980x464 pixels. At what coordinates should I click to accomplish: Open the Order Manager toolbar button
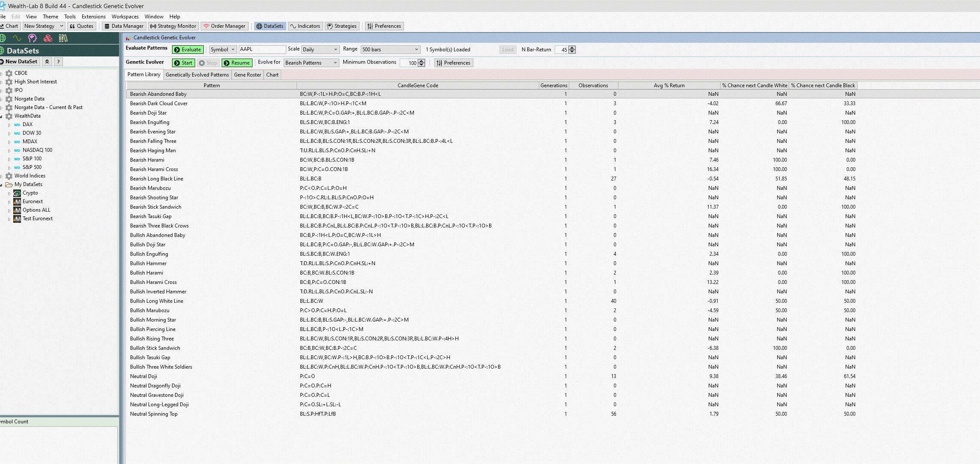pyautogui.click(x=224, y=26)
